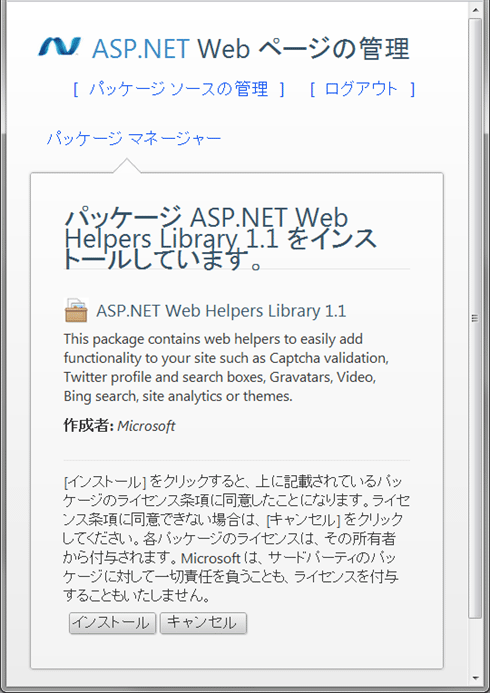490x693 pixels.
Task: Select the ASP.NET Web Helpers Library 1.1 package name
Action: tap(221, 311)
